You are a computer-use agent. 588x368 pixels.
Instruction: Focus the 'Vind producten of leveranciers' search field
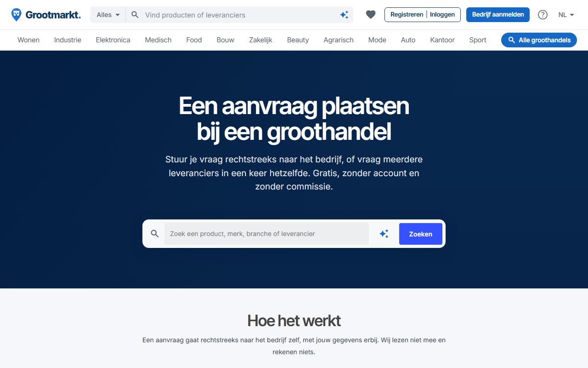[x=240, y=15]
